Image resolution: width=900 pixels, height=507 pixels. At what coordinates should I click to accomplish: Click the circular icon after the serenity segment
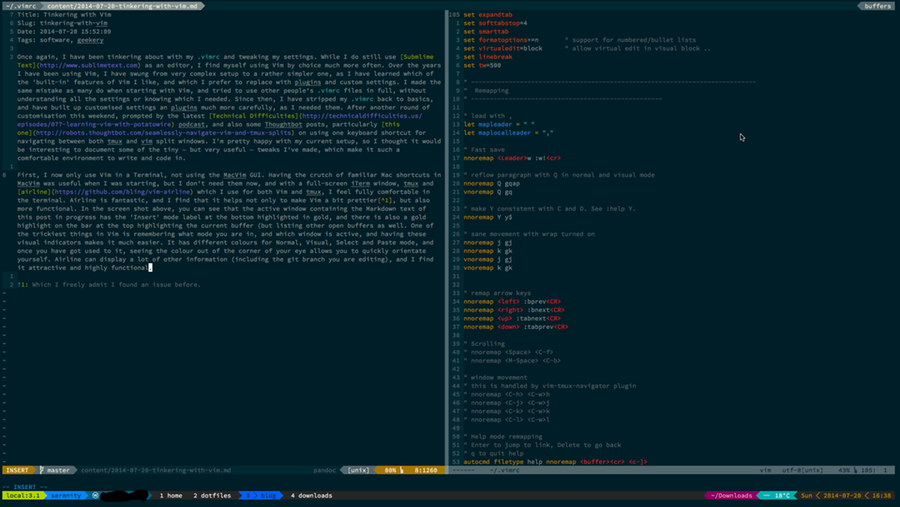pyautogui.click(x=95, y=495)
